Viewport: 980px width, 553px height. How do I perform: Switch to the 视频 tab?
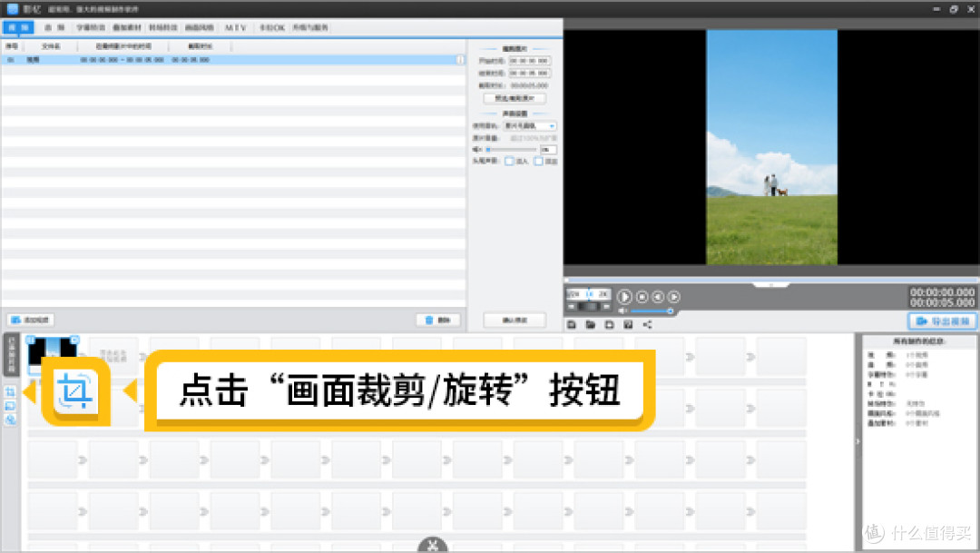(x=18, y=27)
